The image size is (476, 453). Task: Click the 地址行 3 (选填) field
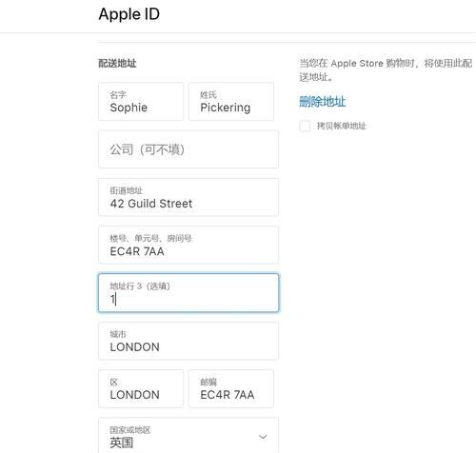coord(188,293)
